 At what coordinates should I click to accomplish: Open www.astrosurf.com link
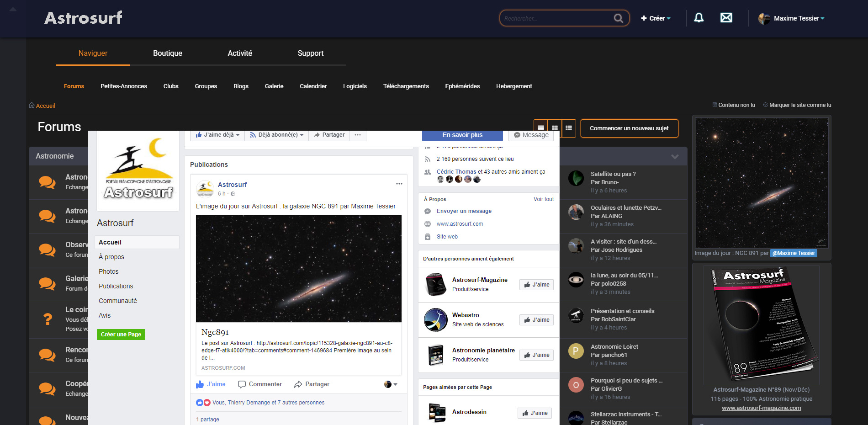(460, 224)
